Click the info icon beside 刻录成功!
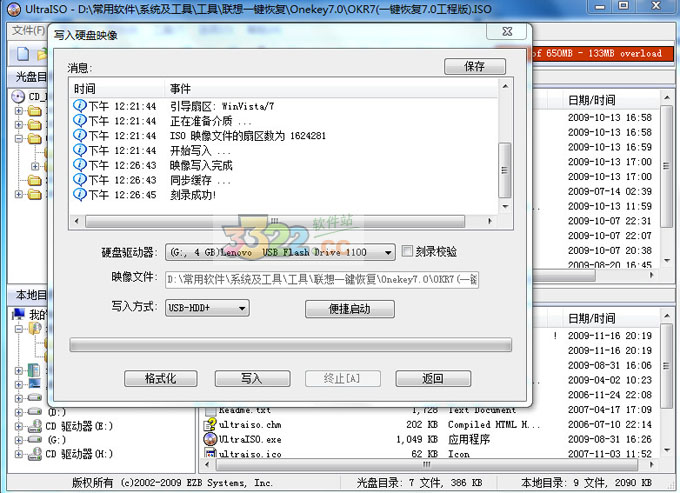The image size is (680, 493). (80, 194)
